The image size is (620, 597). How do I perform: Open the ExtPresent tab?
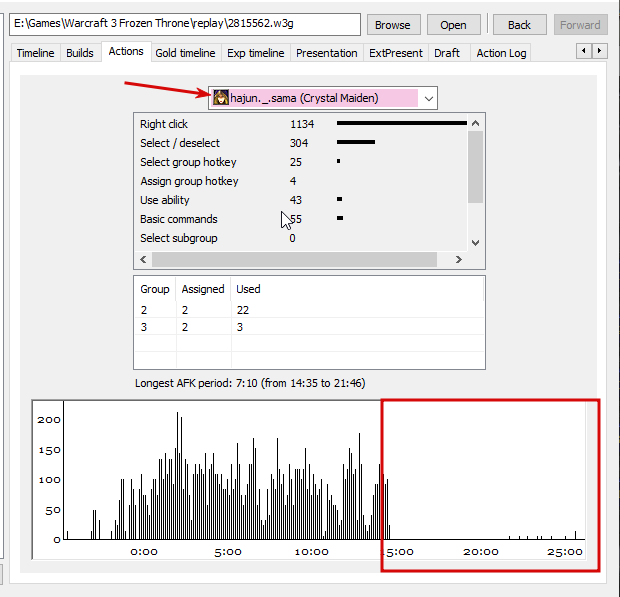pos(396,53)
